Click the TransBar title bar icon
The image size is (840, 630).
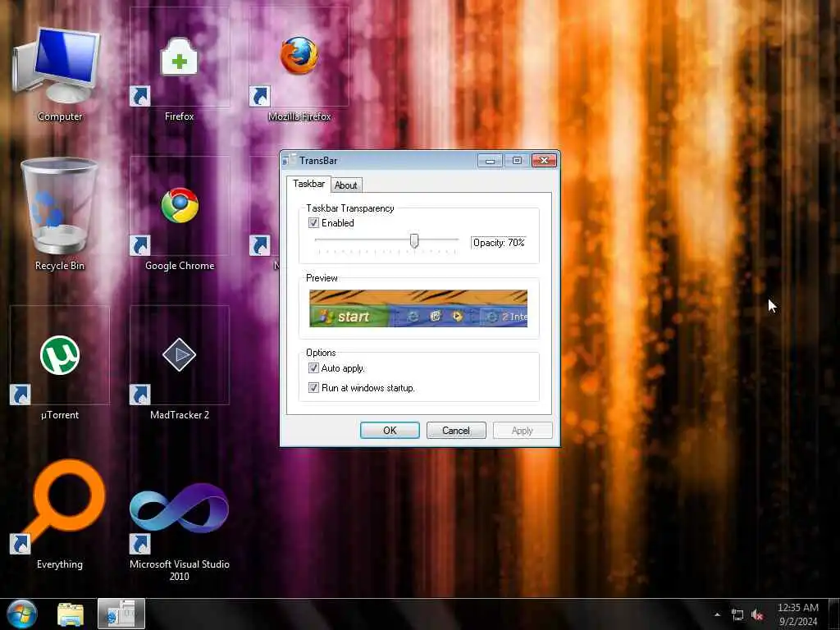tap(289, 160)
